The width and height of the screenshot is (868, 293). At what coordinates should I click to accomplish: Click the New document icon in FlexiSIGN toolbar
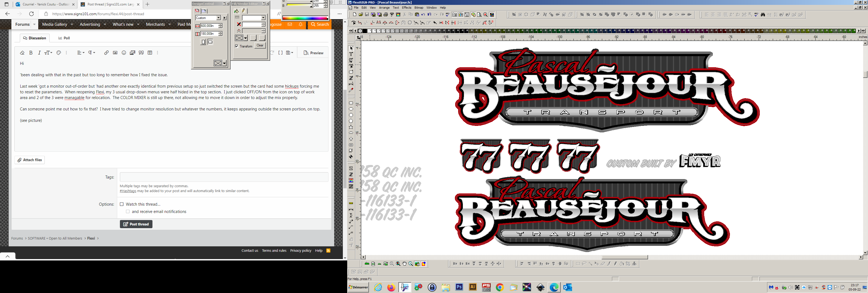coord(355,14)
